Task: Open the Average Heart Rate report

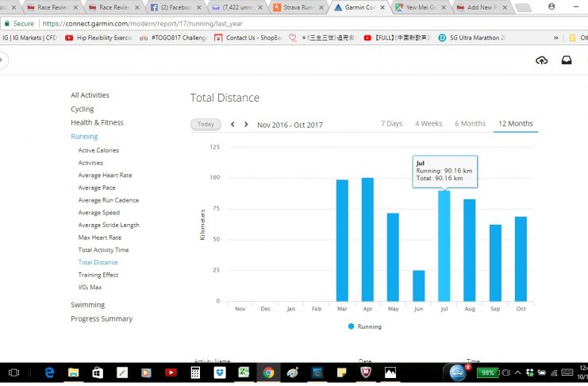Action: (x=105, y=176)
